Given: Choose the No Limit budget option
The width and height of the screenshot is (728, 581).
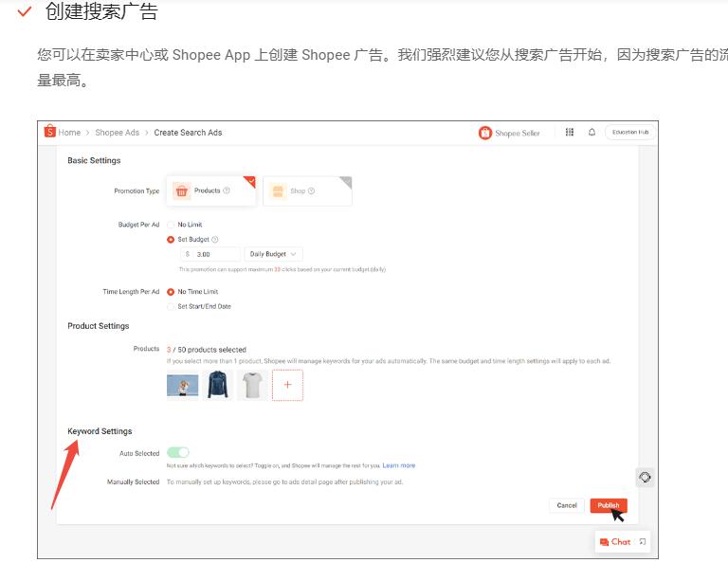Looking at the screenshot, I should pyautogui.click(x=171, y=225).
